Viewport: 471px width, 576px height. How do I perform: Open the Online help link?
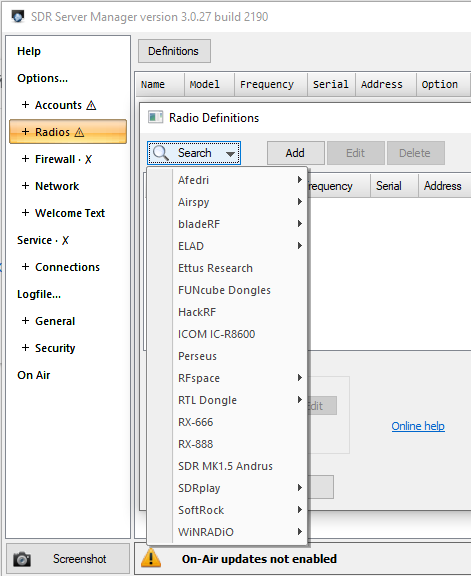(418, 426)
